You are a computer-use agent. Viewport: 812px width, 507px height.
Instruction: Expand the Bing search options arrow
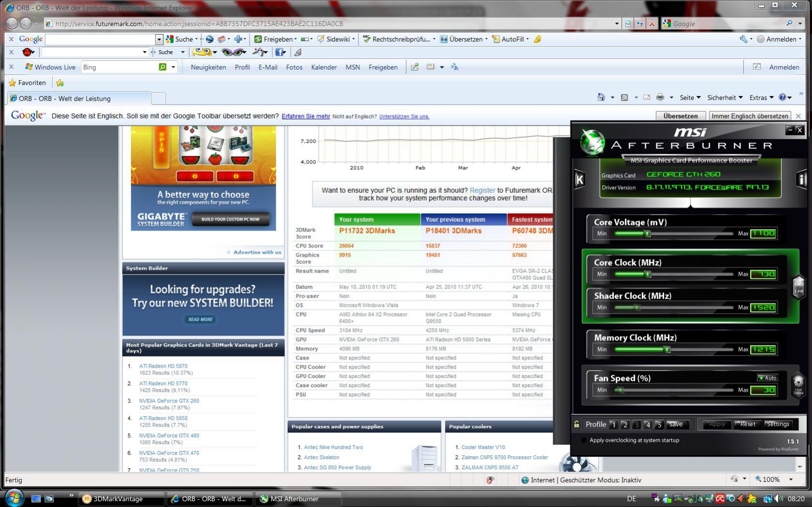click(x=173, y=67)
